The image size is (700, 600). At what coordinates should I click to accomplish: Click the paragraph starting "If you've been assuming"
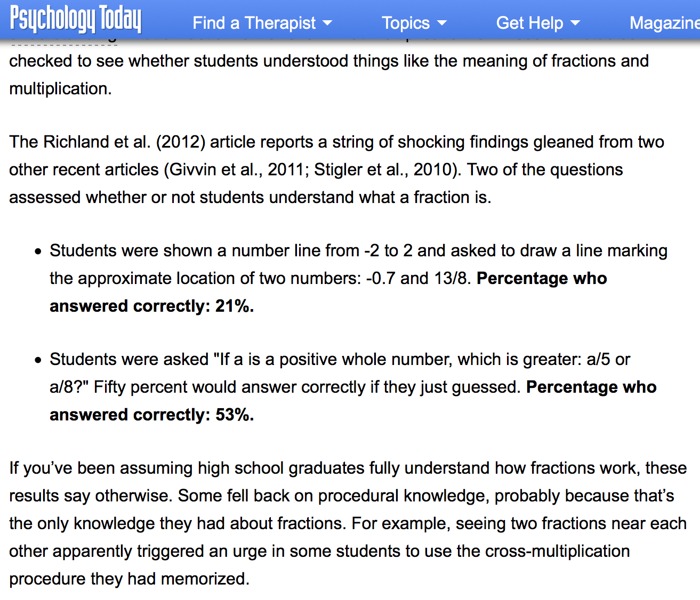coord(348,523)
